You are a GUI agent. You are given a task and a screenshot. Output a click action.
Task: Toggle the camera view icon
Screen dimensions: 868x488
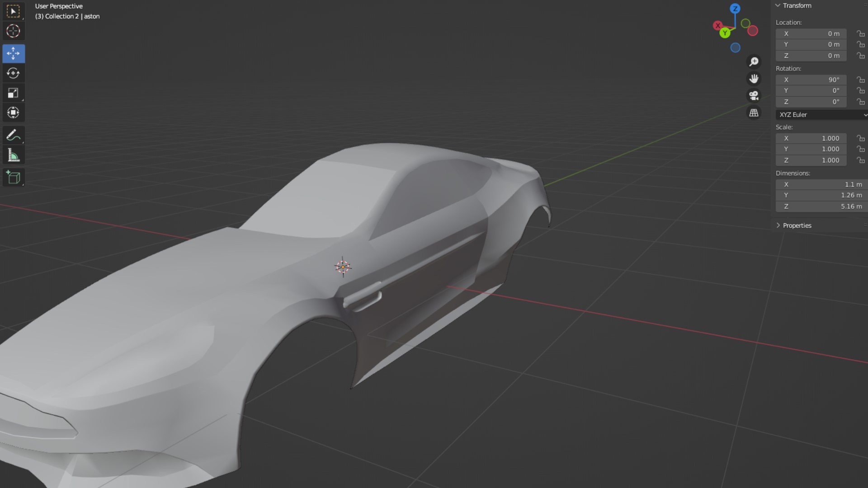[x=754, y=96]
